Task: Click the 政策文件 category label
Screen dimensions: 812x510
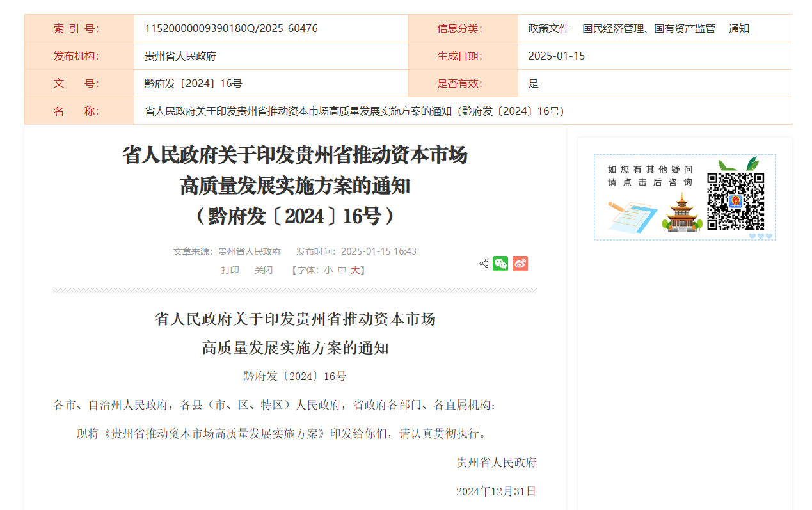Action: 548,28
